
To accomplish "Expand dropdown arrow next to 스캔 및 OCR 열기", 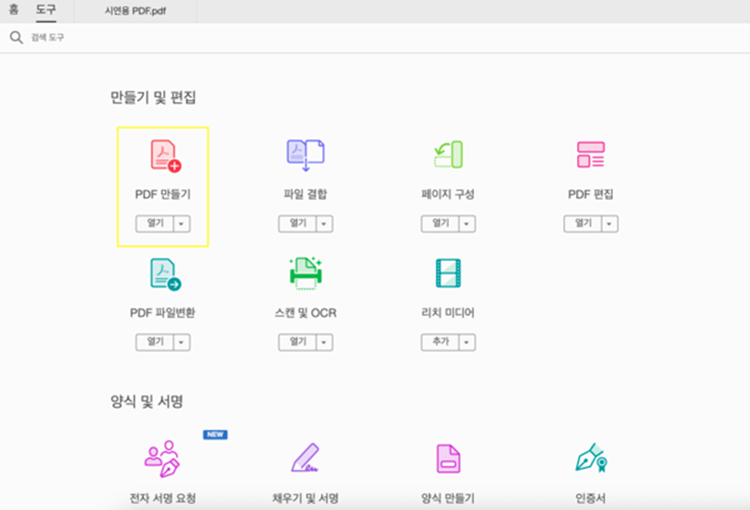I will (x=324, y=342).
